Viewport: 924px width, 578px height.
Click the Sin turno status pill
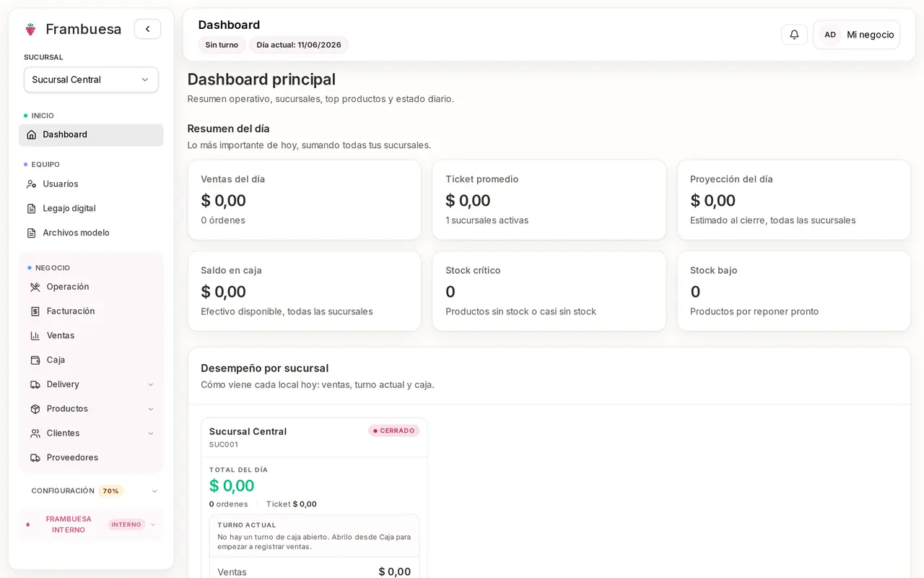pos(222,45)
